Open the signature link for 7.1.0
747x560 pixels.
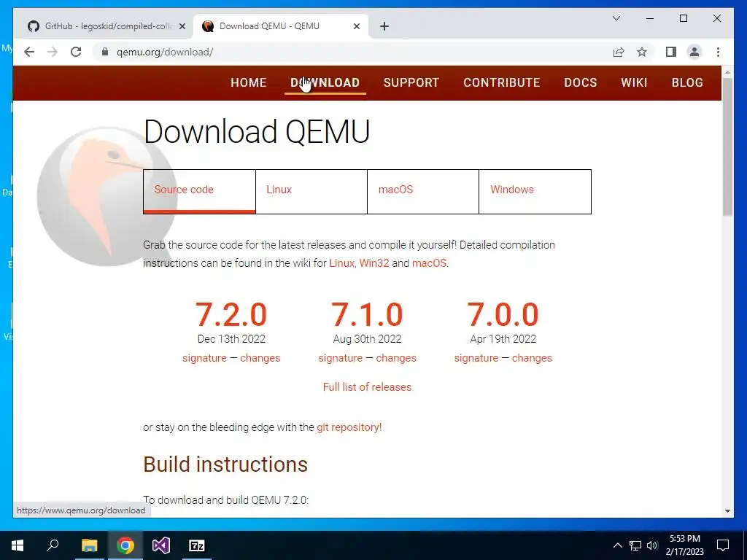[x=340, y=358]
